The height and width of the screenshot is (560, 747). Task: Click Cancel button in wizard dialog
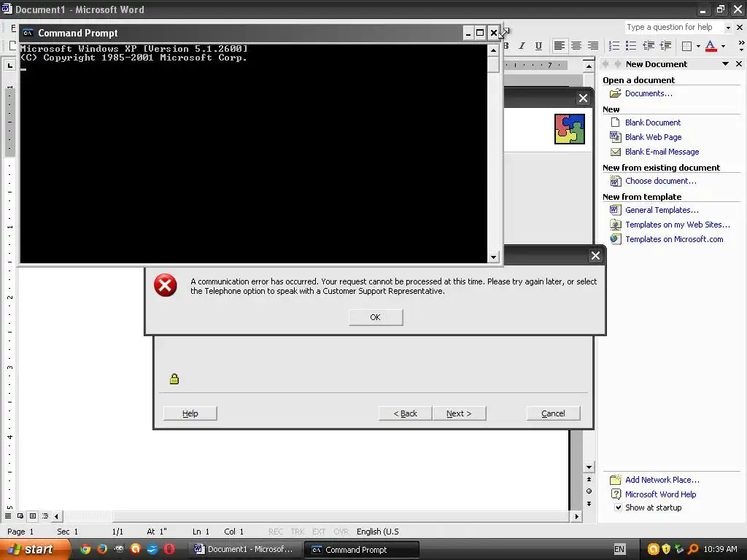click(553, 413)
